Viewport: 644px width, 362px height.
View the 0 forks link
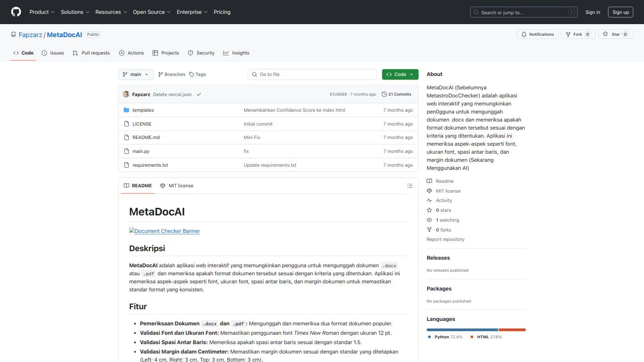pos(439,230)
